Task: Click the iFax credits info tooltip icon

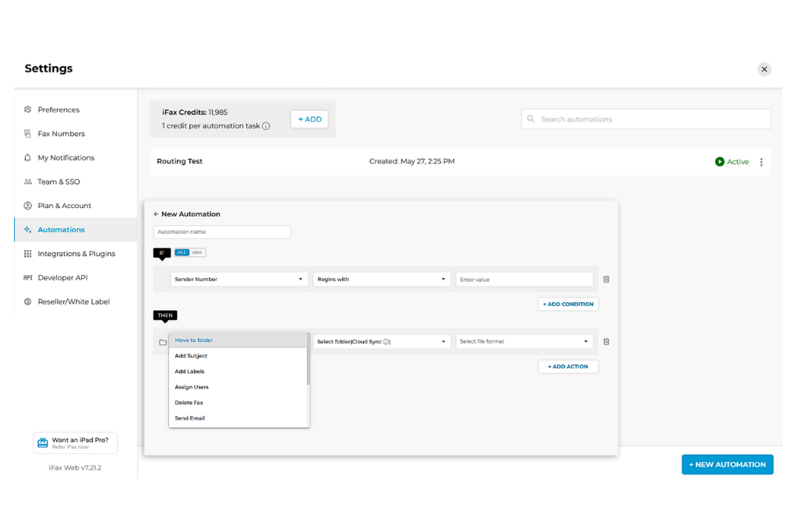Action: [267, 125]
